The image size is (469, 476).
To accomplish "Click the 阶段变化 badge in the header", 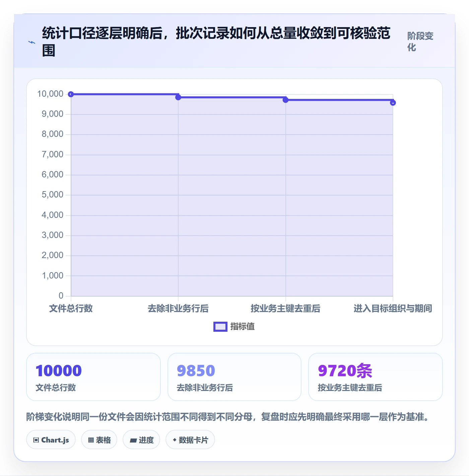I will (420, 42).
